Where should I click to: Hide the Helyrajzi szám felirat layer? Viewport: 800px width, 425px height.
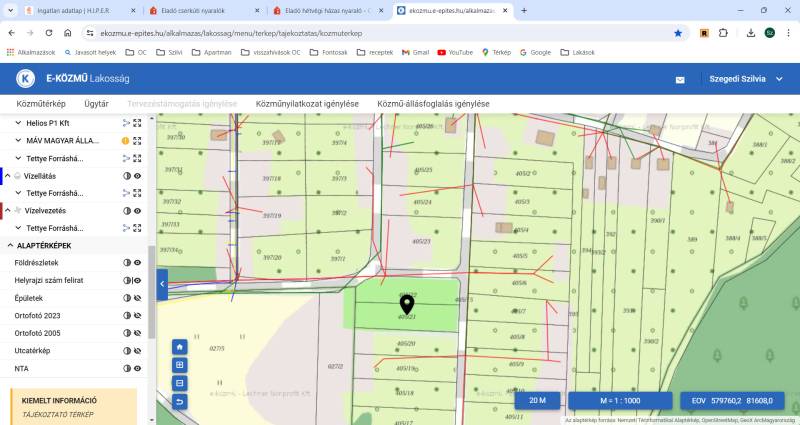click(x=137, y=281)
